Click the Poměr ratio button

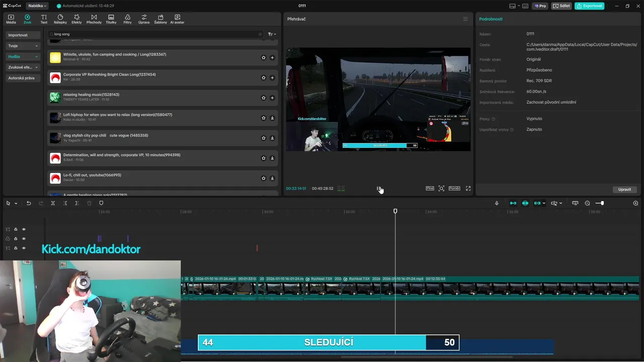tap(454, 189)
